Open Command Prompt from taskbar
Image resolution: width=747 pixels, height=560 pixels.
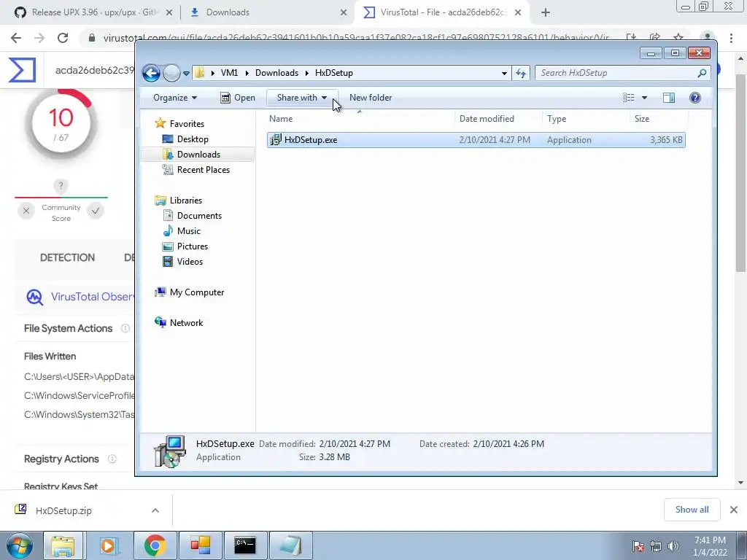(x=245, y=545)
